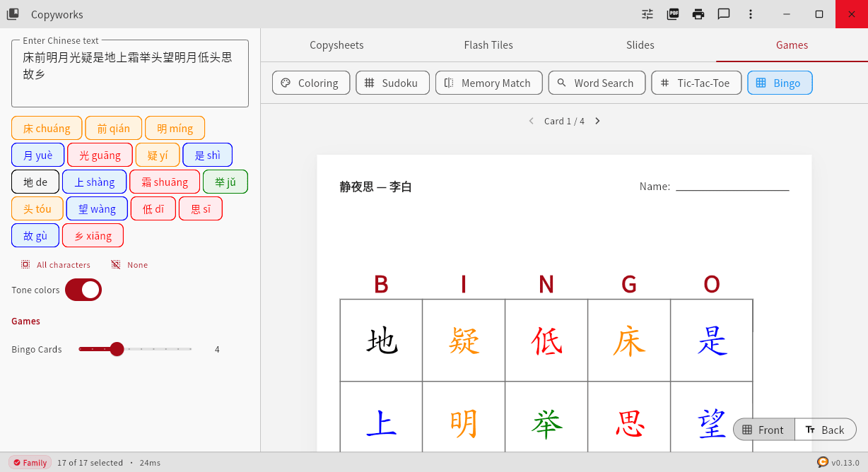Open the PDF export icon

672,14
